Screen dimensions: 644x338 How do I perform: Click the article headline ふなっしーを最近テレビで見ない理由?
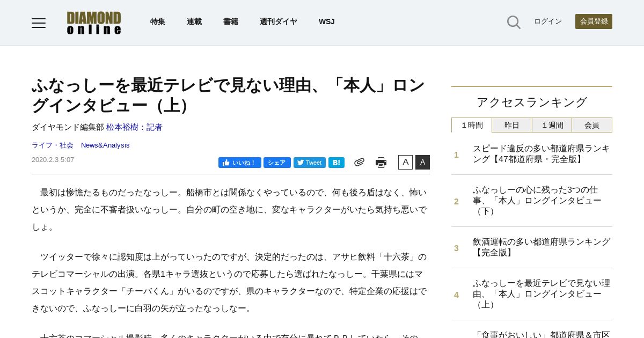click(229, 95)
